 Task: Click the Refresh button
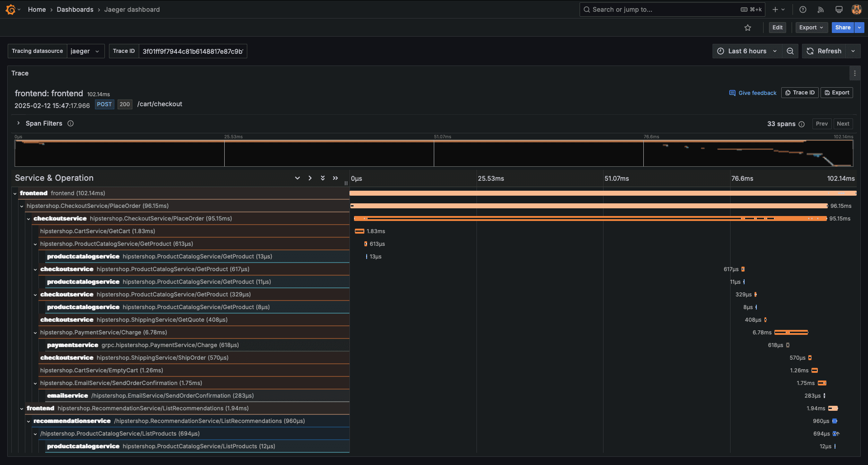tap(824, 51)
